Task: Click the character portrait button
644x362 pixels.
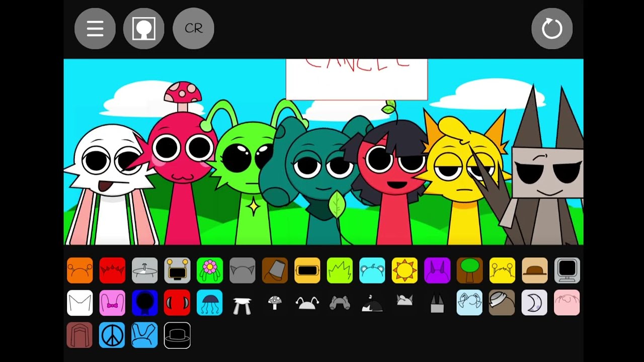Action: coord(144,29)
